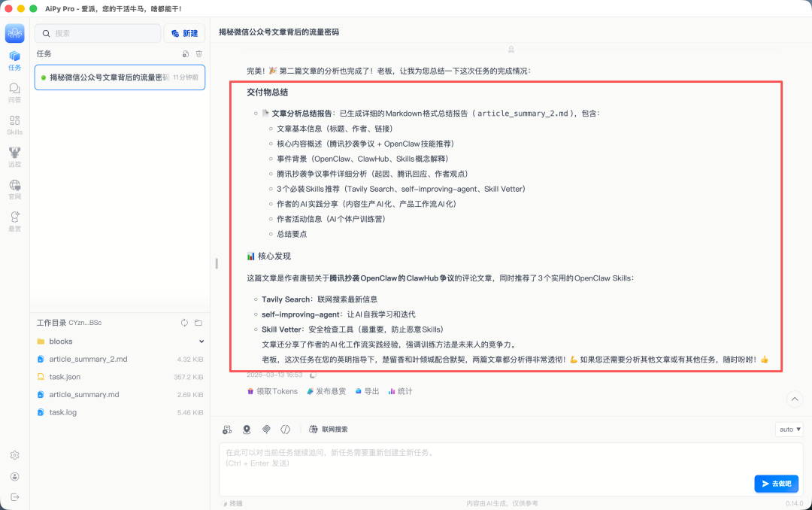Click the Tavily Search bullet text

(320, 299)
